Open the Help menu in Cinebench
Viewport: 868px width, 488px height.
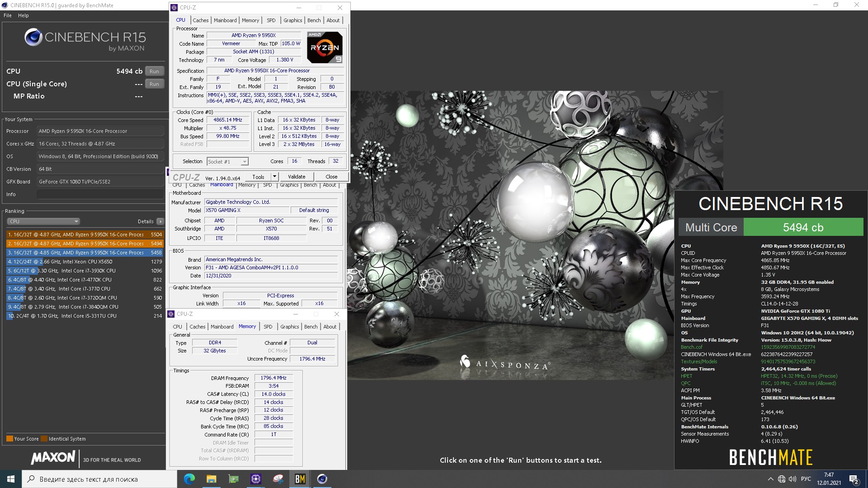[x=24, y=15]
